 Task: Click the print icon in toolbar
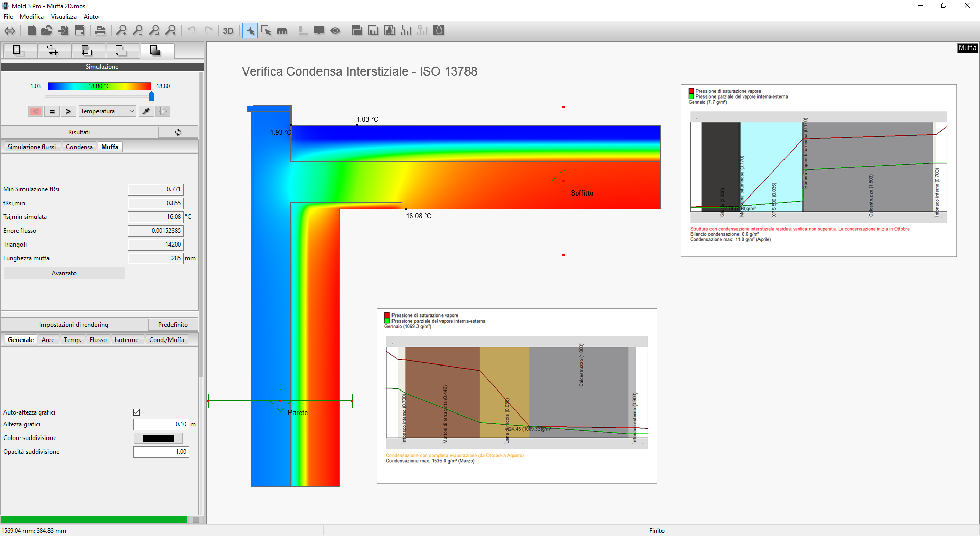101,31
